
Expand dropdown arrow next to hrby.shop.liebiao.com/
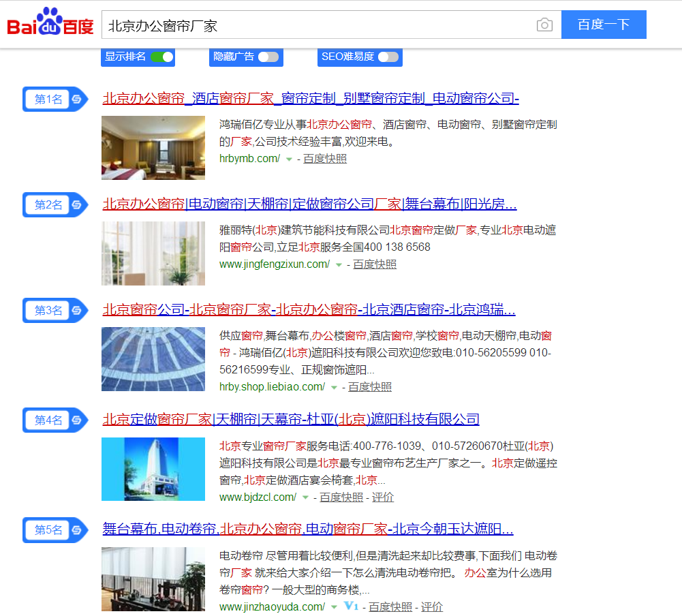pyautogui.click(x=334, y=388)
